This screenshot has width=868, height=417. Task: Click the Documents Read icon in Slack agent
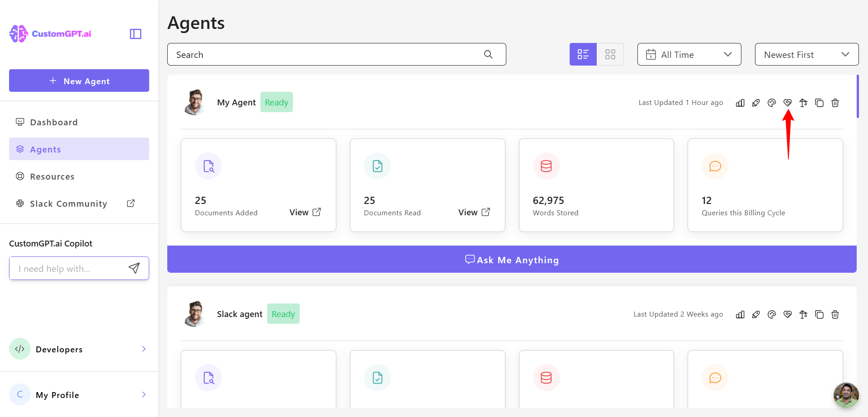(x=377, y=378)
